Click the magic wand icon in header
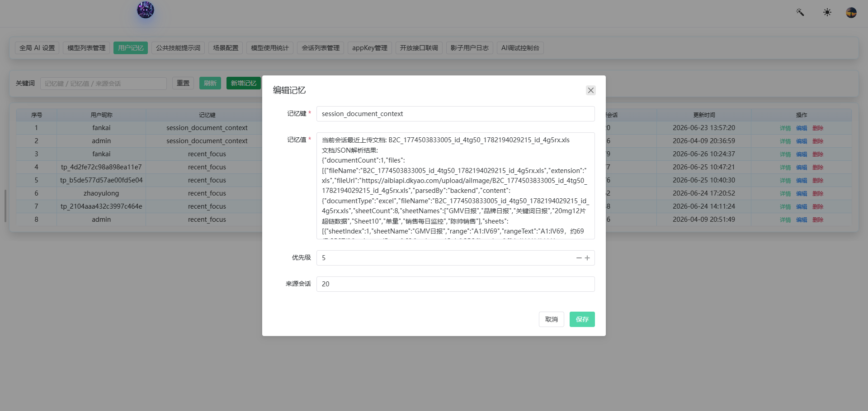Viewport: 868px width, 411px height. pyautogui.click(x=800, y=12)
